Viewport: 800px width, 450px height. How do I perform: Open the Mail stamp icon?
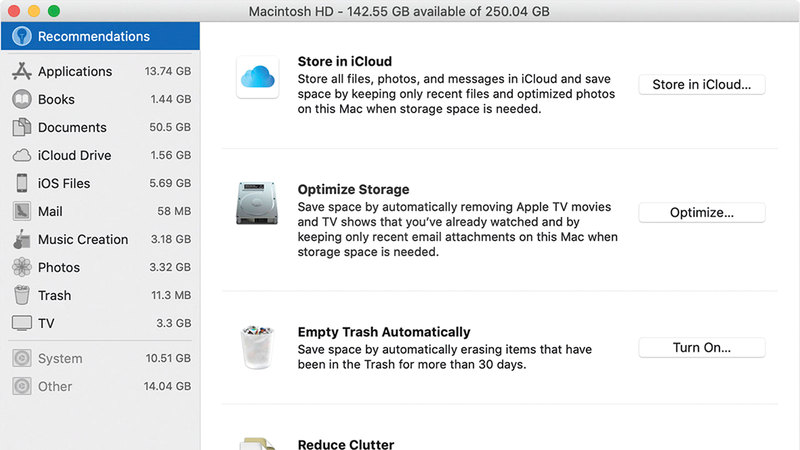point(21,212)
